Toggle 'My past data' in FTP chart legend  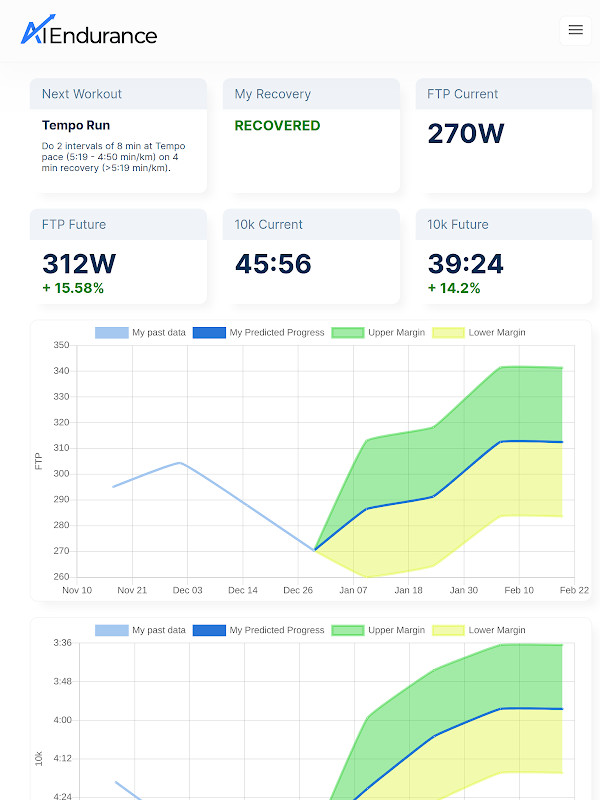(140, 332)
